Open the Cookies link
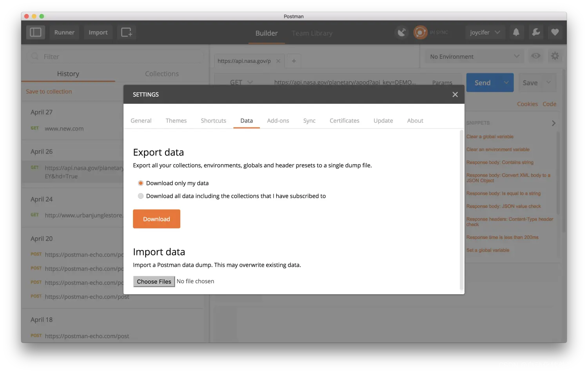 point(527,104)
